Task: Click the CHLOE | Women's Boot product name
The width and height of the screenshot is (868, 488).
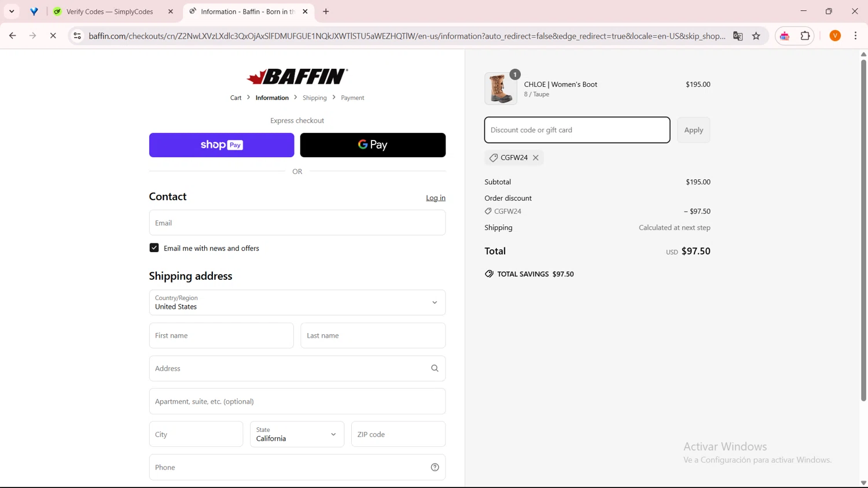Action: click(x=560, y=84)
